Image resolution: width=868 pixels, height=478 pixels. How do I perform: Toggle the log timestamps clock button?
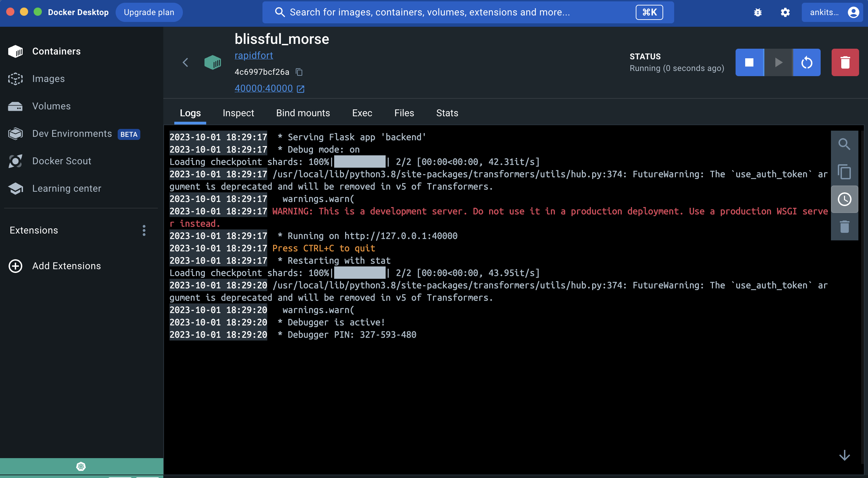(844, 199)
